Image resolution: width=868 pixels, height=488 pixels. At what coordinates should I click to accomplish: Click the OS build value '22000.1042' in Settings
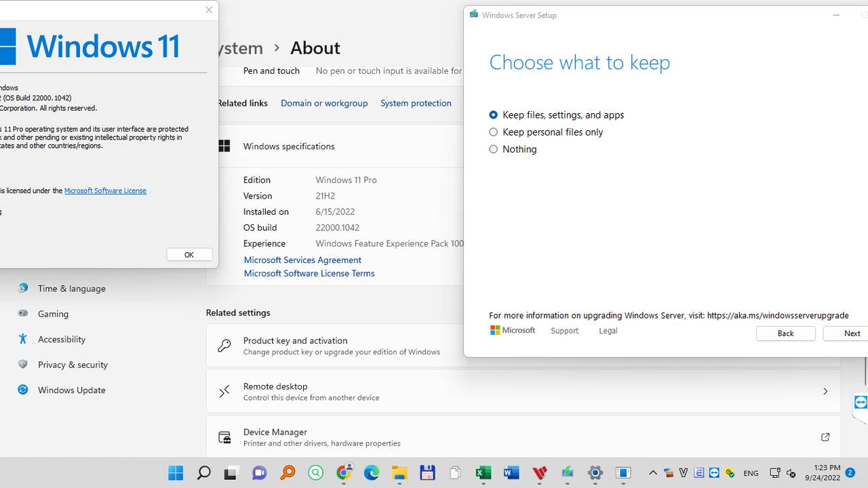coord(338,228)
